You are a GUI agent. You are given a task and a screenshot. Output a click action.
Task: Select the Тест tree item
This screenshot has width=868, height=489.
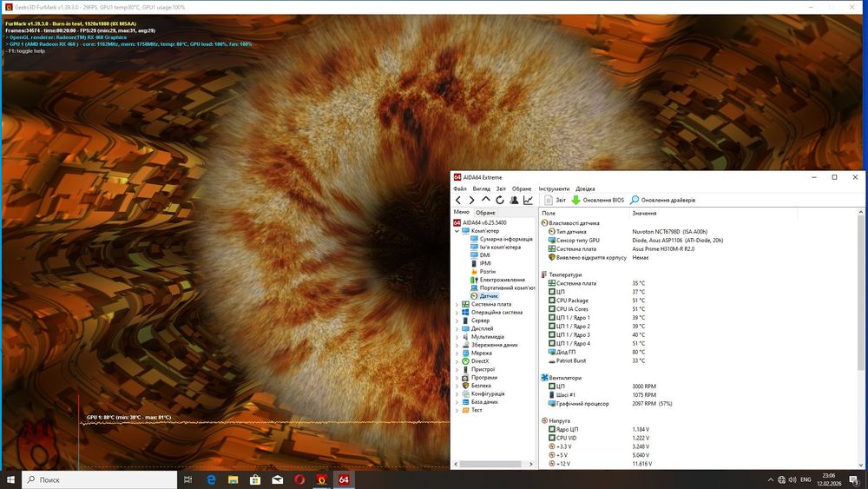pos(476,410)
